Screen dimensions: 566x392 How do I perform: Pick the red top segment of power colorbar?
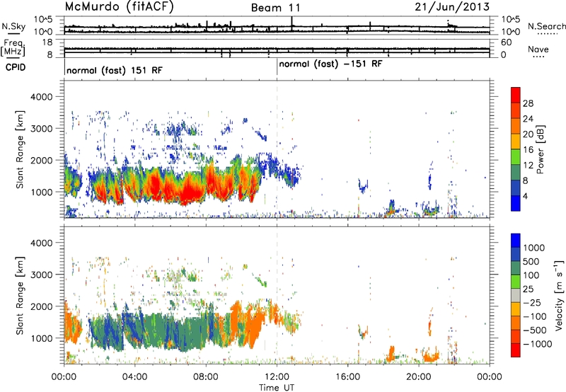[516, 96]
